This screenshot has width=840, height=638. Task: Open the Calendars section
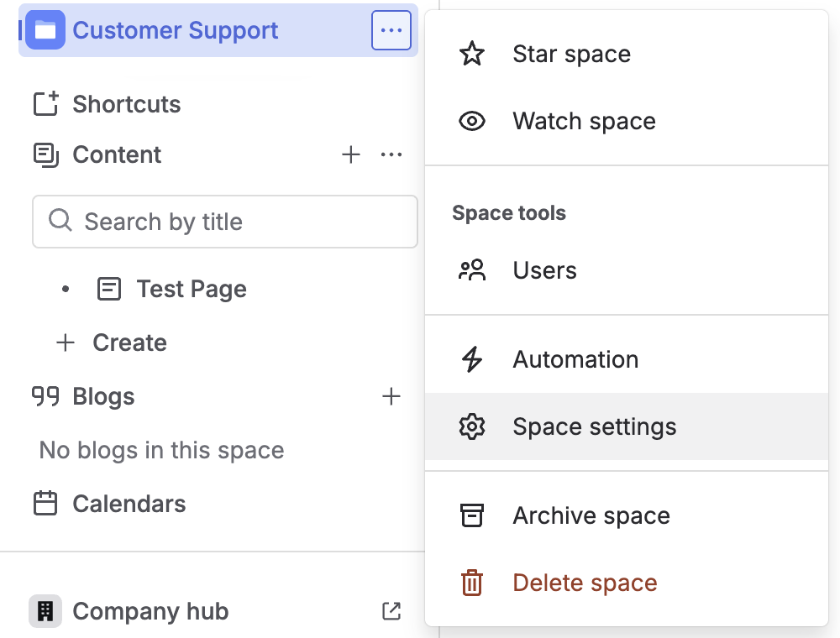pos(129,504)
